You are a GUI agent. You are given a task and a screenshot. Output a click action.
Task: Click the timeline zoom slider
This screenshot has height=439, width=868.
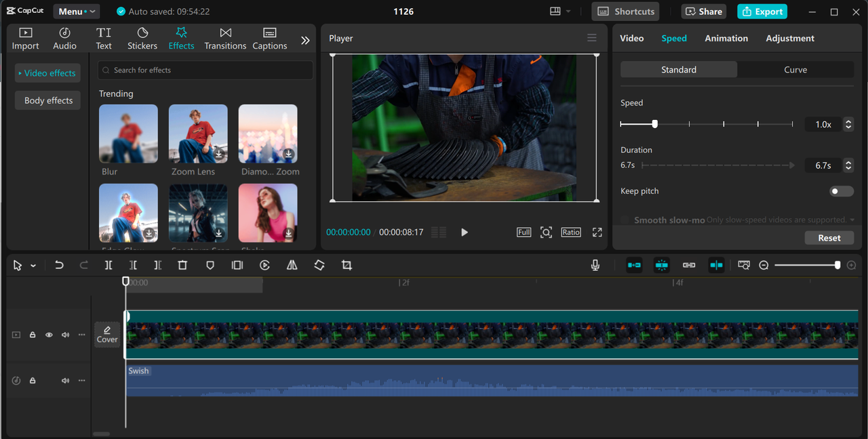pyautogui.click(x=806, y=266)
